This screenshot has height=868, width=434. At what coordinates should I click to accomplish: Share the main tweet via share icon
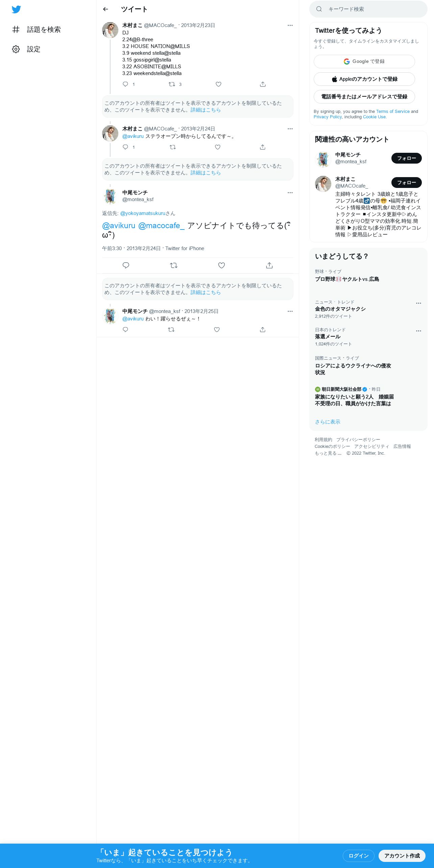coord(269,265)
